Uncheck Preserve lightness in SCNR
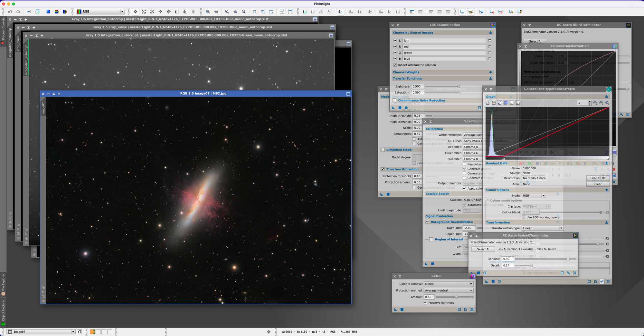The height and width of the screenshot is (336, 644). click(x=425, y=302)
